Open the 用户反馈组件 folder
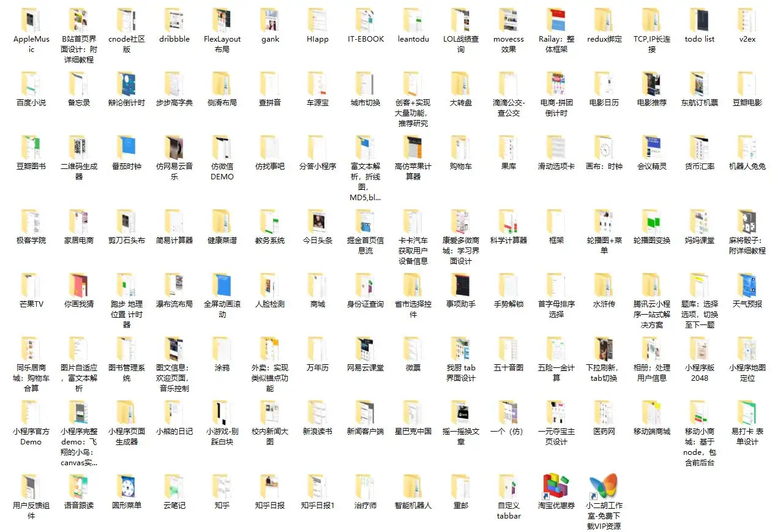Image resolution: width=775 pixels, height=532 pixels. coord(31,486)
